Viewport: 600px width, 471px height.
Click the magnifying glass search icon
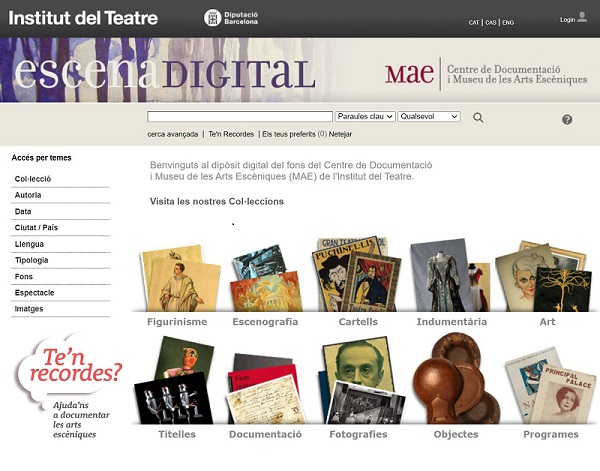[478, 117]
